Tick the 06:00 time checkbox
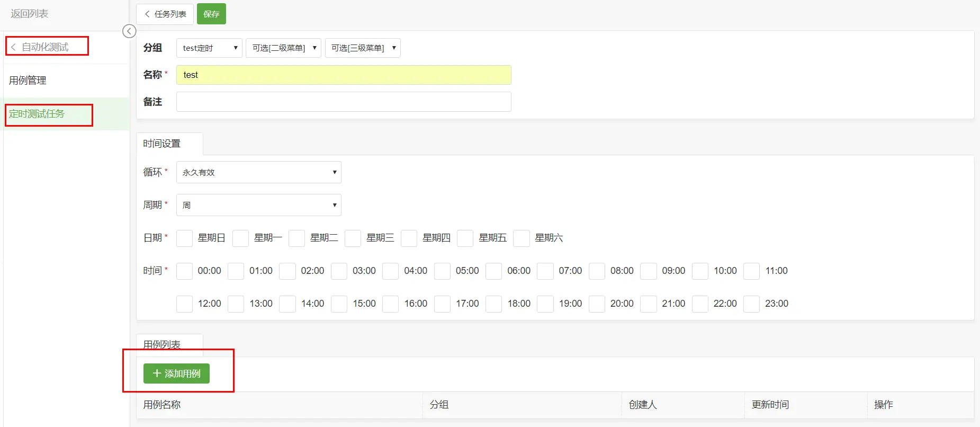Screen dimensions: 980x427 coord(494,271)
